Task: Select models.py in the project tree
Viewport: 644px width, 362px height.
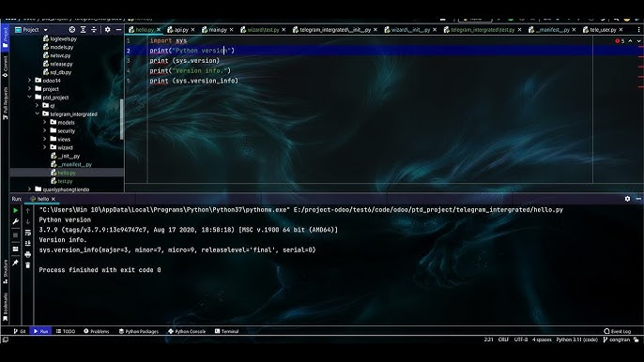Action: (x=62, y=47)
